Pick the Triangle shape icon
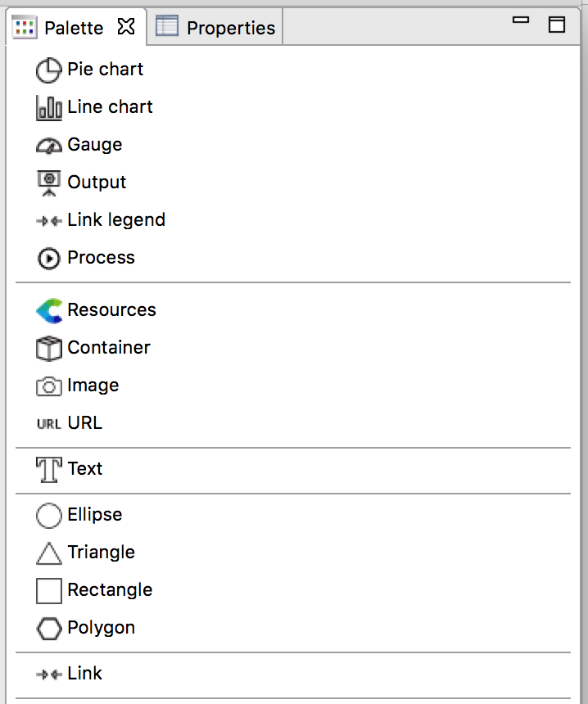 49,553
